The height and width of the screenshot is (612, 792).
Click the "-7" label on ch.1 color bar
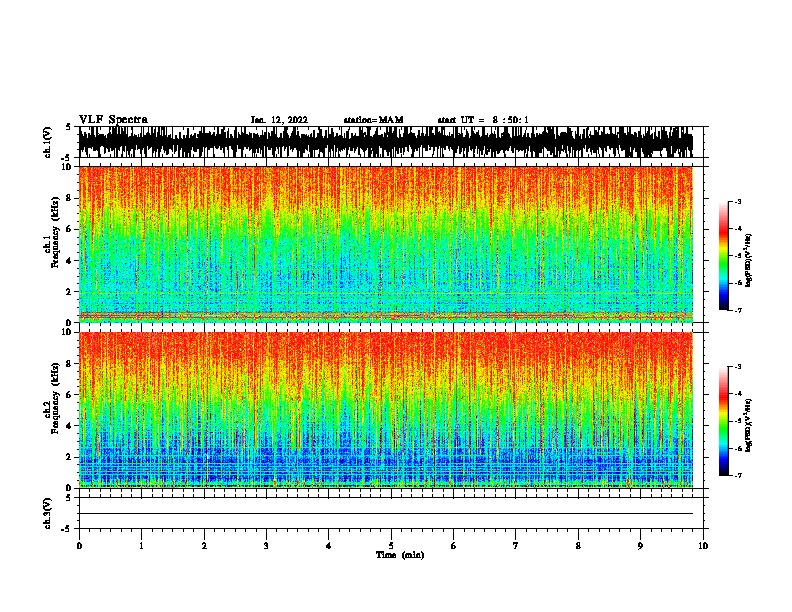(x=737, y=310)
